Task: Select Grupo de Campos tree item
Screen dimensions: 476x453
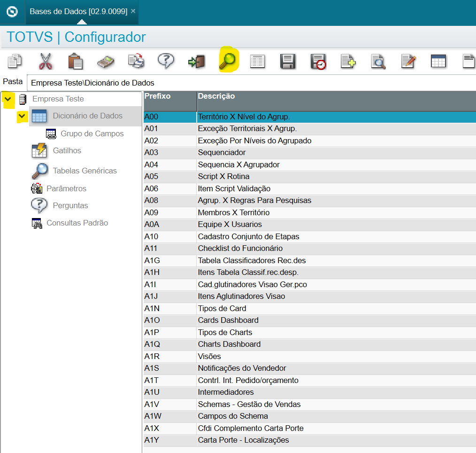Action: click(x=92, y=133)
